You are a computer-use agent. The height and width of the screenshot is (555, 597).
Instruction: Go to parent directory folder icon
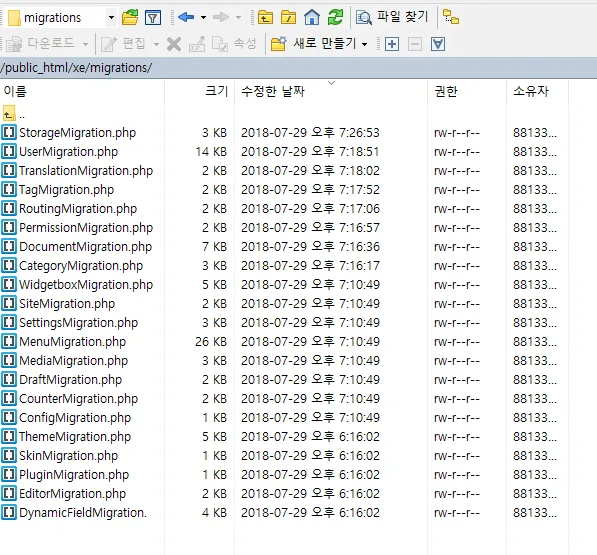pos(265,18)
